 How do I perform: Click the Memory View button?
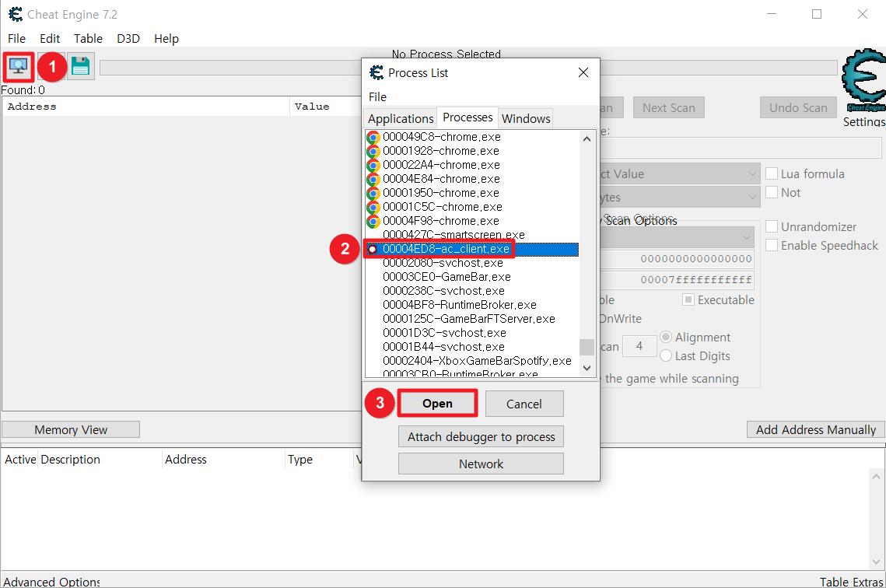point(71,429)
